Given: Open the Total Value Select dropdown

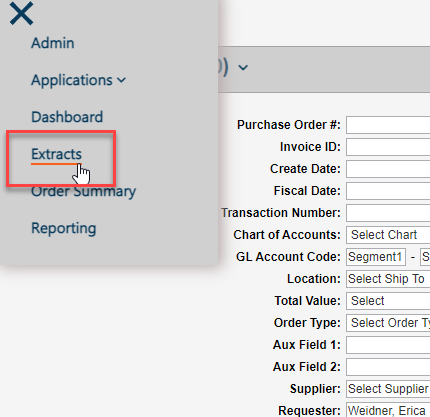Looking at the screenshot, I should click(388, 301).
